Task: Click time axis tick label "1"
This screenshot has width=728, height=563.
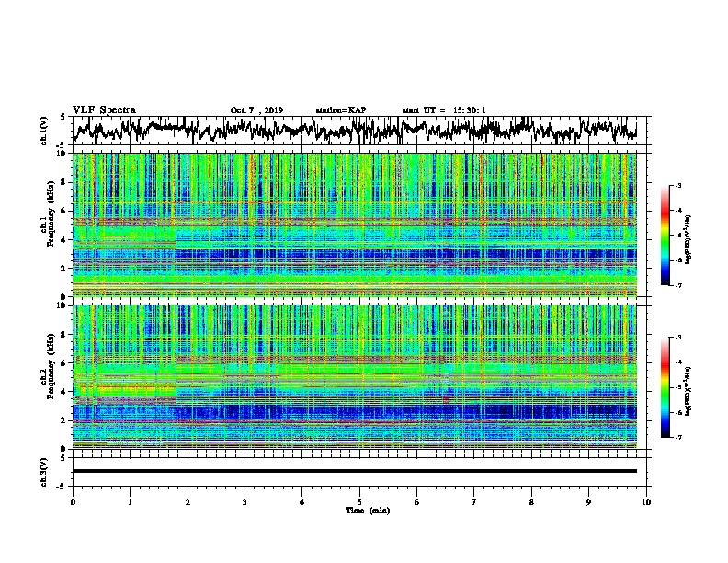Action: coord(130,502)
